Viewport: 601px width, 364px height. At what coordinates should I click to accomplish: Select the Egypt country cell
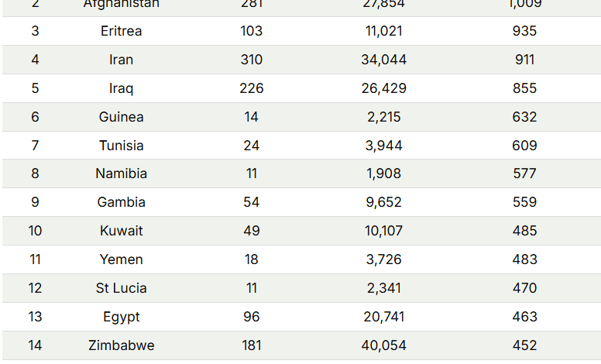(x=121, y=318)
